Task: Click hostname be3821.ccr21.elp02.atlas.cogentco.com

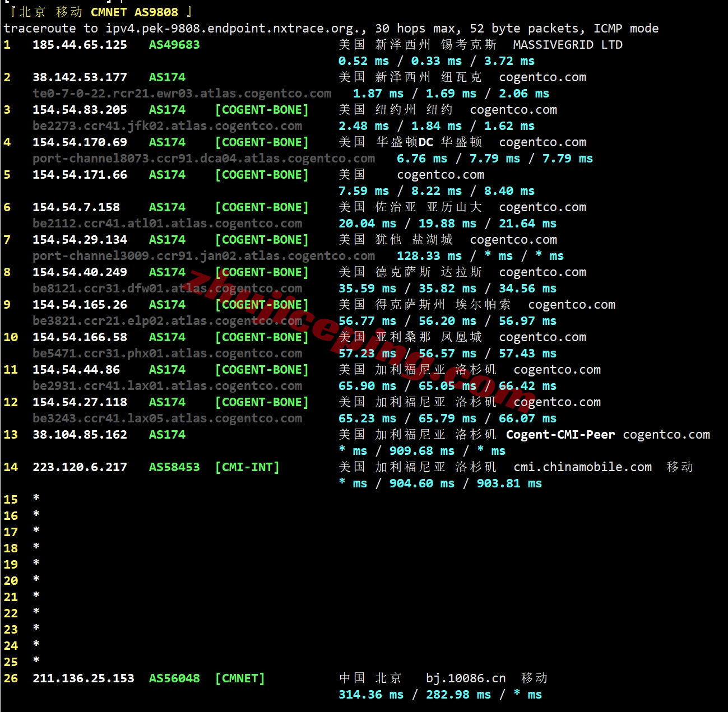Action: coord(167,321)
